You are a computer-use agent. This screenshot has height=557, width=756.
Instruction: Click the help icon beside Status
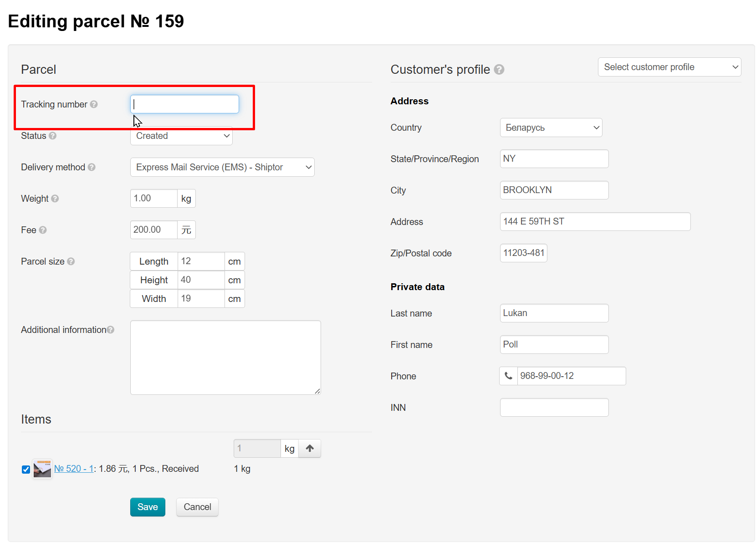point(52,136)
